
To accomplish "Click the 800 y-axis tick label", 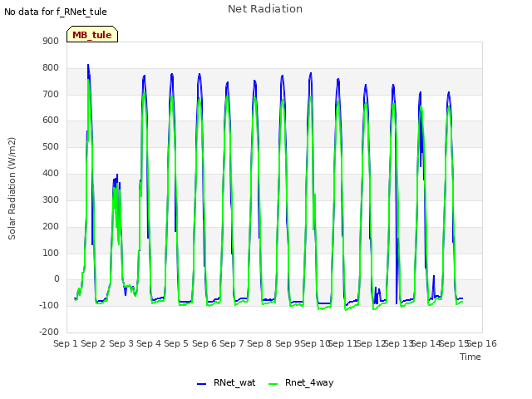I will (x=51, y=68).
